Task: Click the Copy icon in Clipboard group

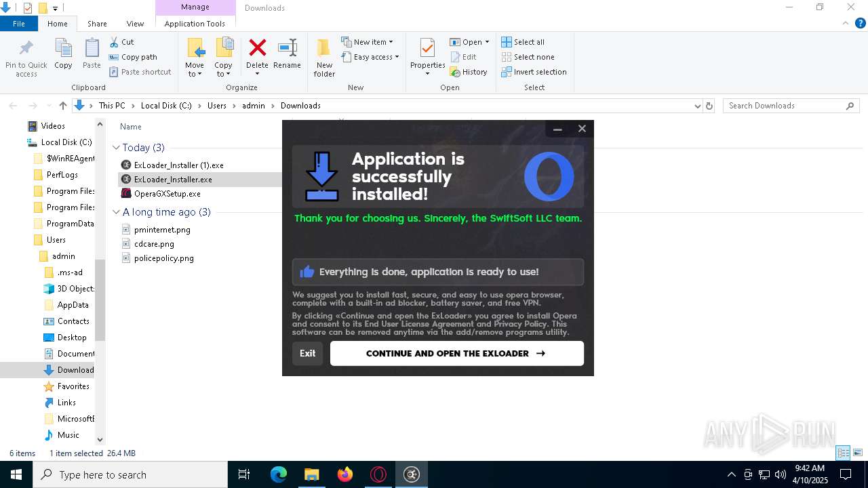Action: (63, 49)
